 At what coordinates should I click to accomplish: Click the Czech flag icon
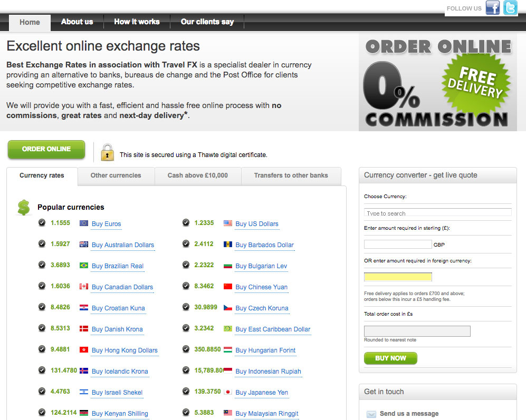tap(228, 308)
